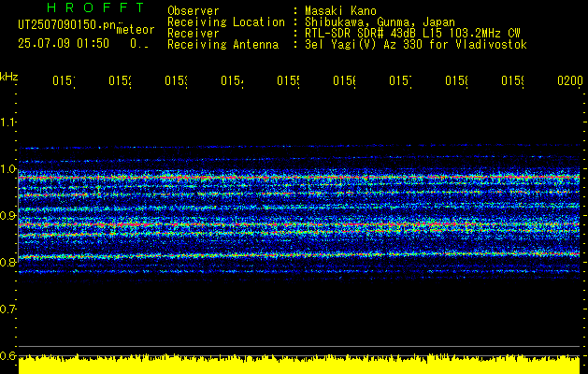Click the 0159 time axis marker
The width and height of the screenshot is (588, 374).
pos(512,80)
